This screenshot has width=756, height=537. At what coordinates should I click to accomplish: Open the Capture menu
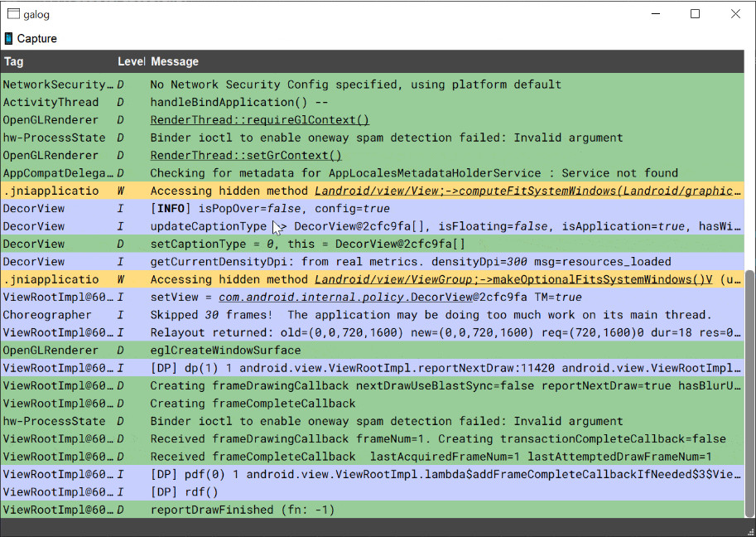pos(31,39)
